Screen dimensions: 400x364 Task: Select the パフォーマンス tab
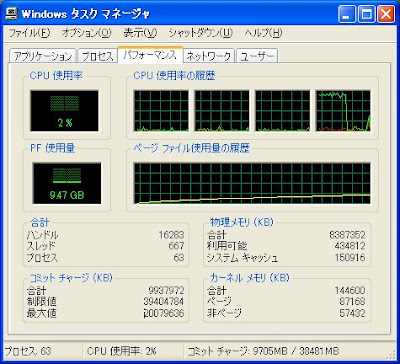(150, 55)
